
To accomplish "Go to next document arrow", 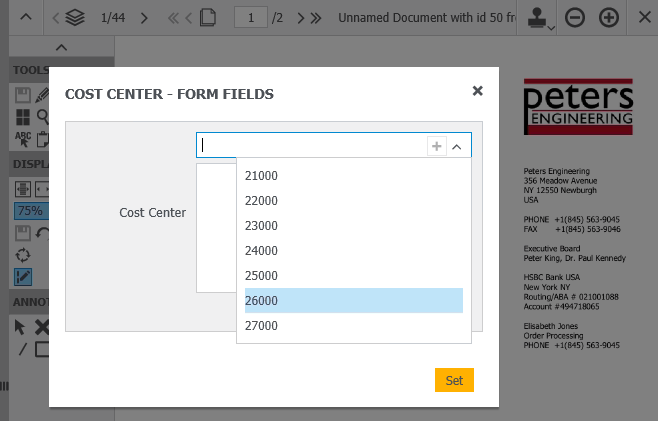I will tap(145, 18).
